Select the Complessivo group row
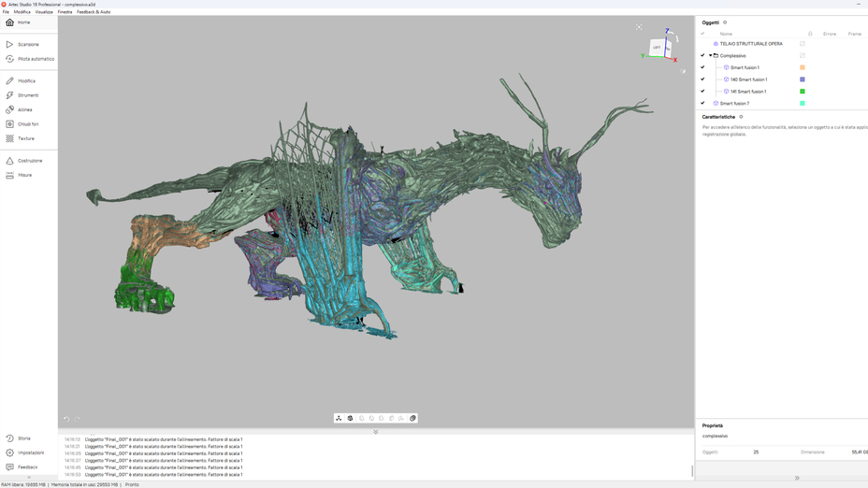 point(733,55)
